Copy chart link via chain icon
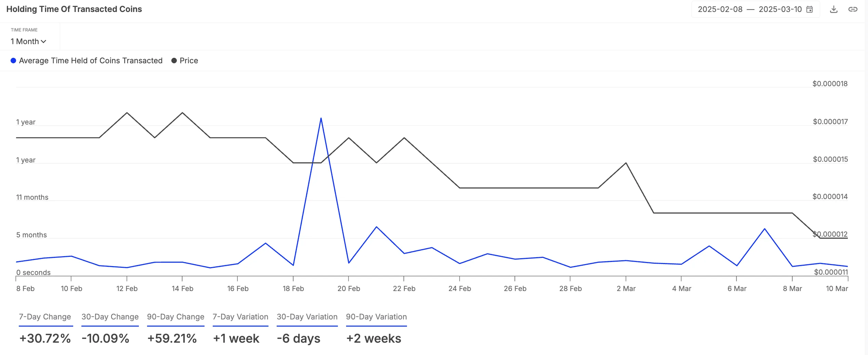 [x=853, y=9]
